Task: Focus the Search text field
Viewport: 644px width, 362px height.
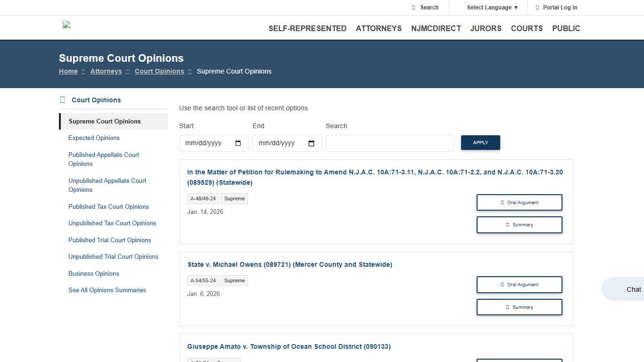Action: coord(390,143)
